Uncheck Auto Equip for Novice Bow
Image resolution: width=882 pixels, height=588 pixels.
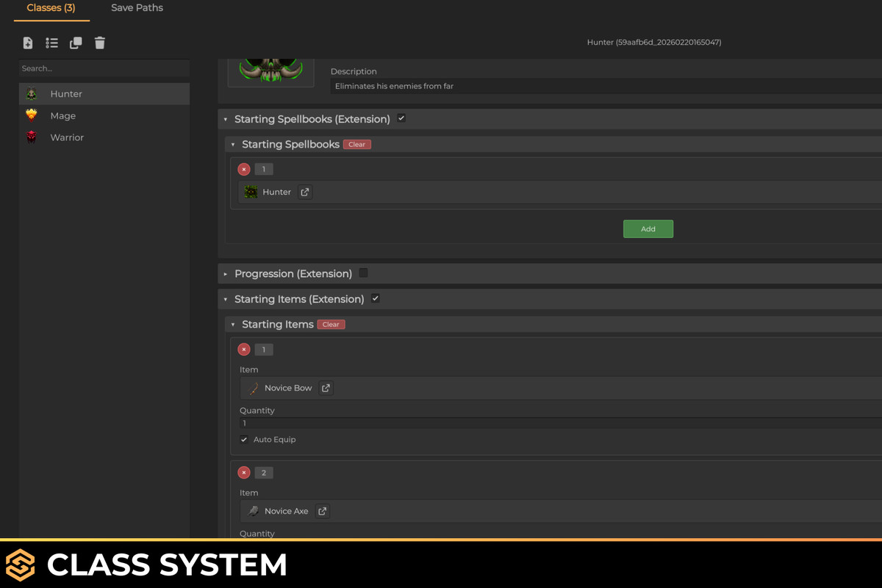point(243,439)
